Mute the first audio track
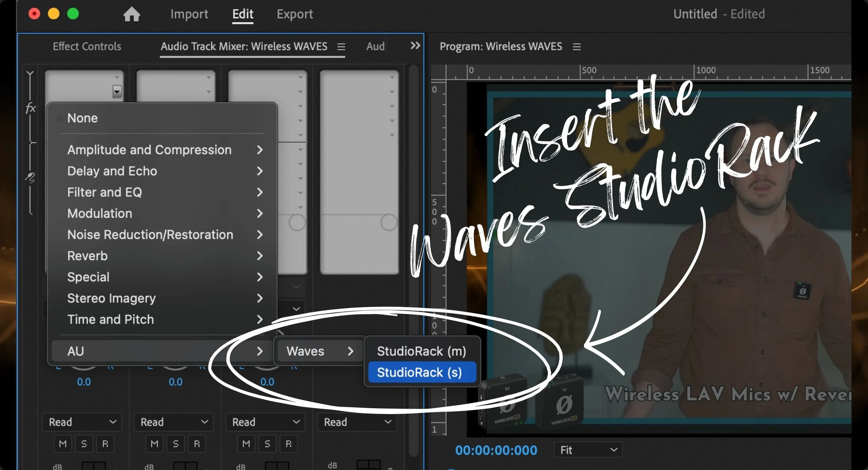Image resolution: width=868 pixels, height=470 pixels. pos(63,444)
